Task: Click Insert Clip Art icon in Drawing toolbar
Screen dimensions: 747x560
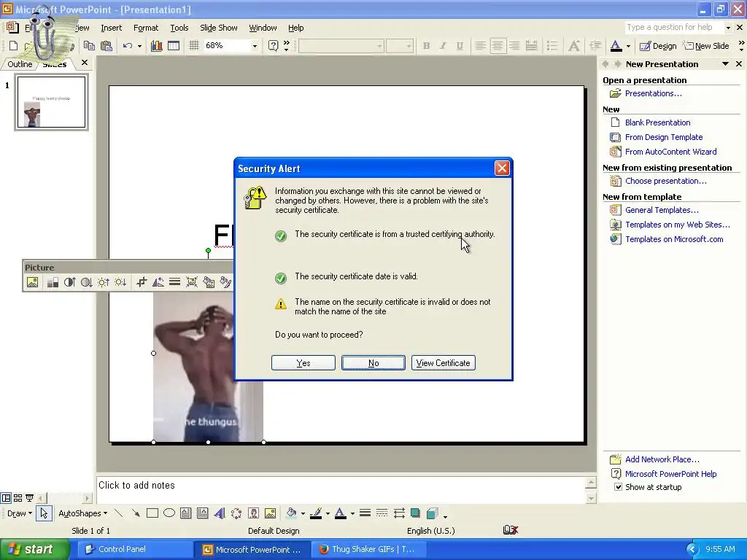Action: click(x=253, y=513)
